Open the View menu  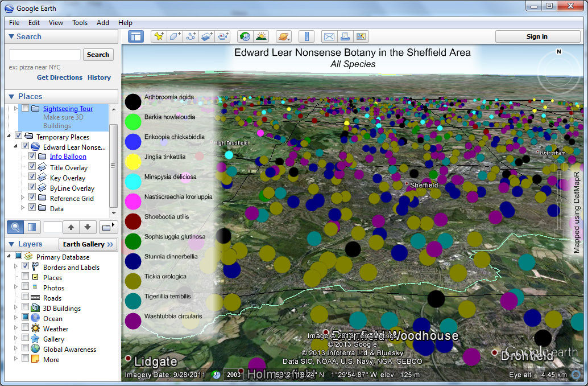(x=55, y=23)
